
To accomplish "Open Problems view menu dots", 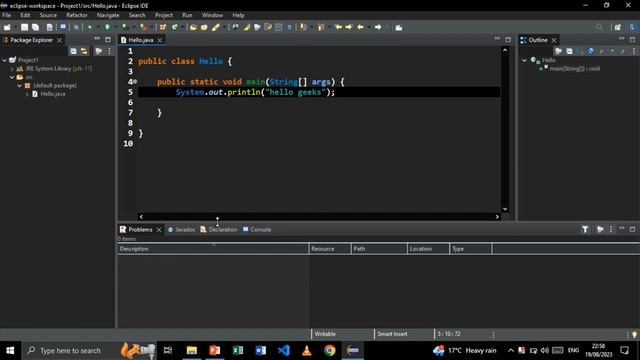I will [x=611, y=229].
